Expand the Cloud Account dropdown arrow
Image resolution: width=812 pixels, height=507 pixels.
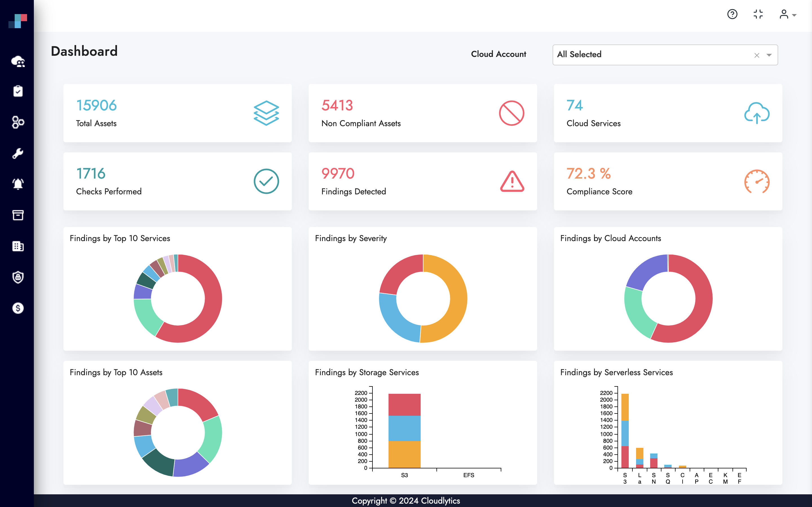pos(769,55)
